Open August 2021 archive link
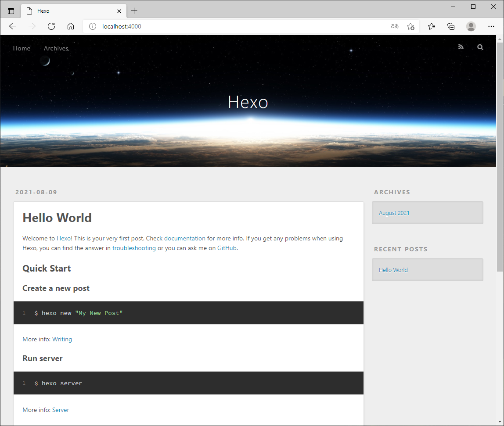 pyautogui.click(x=394, y=213)
